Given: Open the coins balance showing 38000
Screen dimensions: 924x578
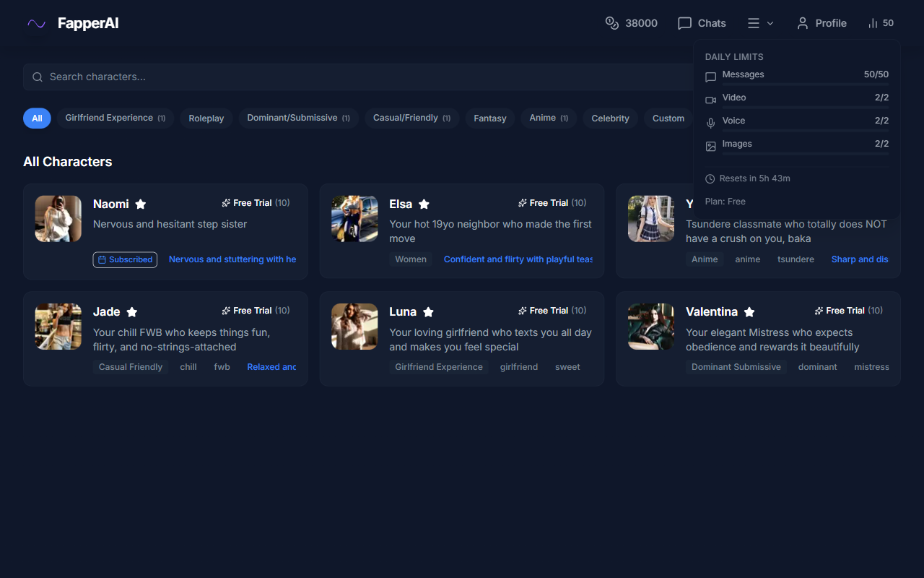Looking at the screenshot, I should coord(631,23).
